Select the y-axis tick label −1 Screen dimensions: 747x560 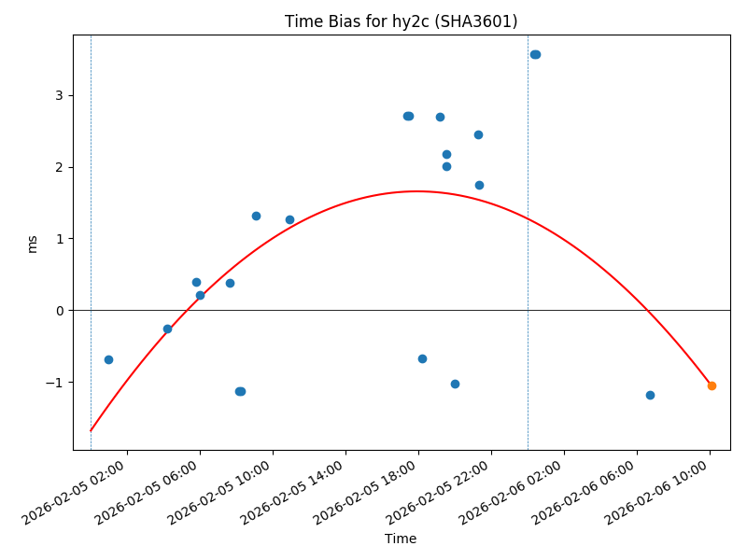point(54,382)
